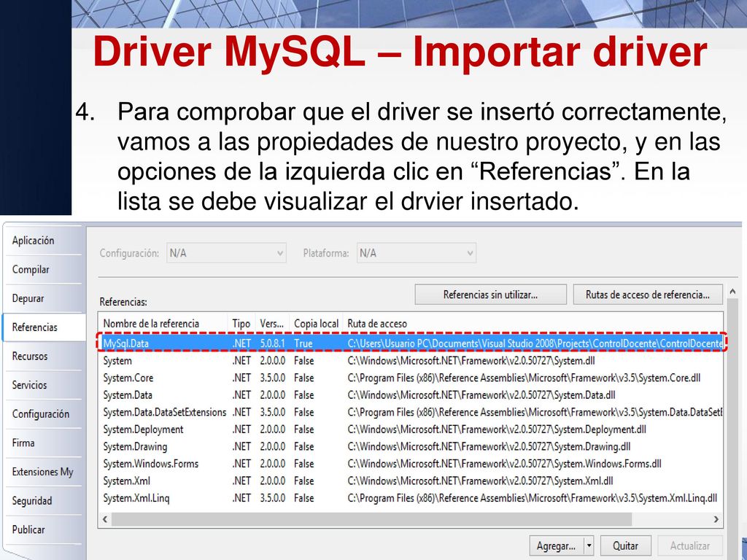This screenshot has height=560, width=747.
Task: Select the System.Xml.Linq reference
Action: 411,497
